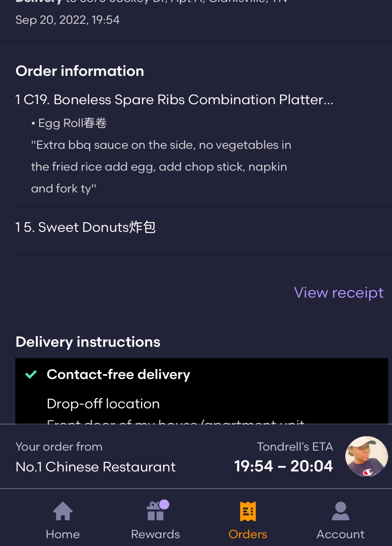
Task: Tap the purple notification dot on Rewards
Action: [x=164, y=504]
